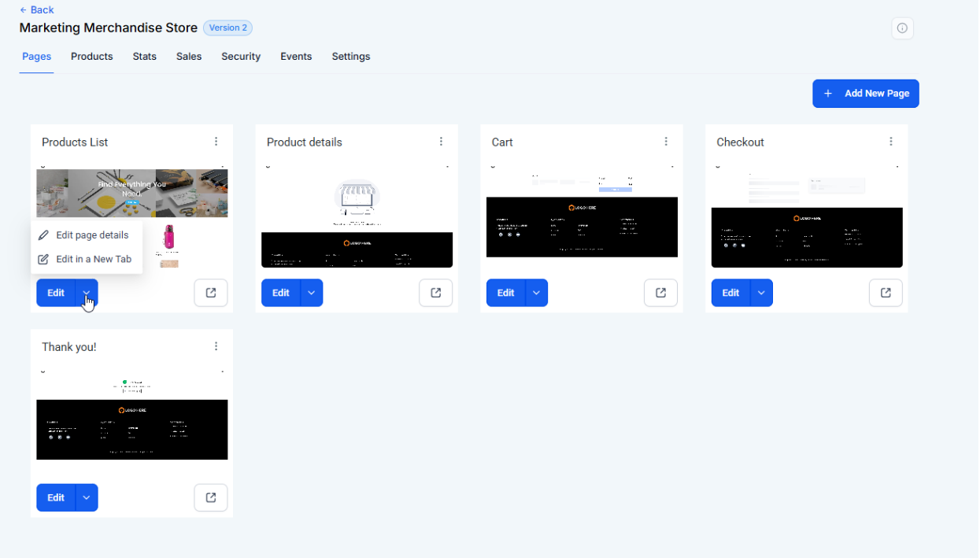Go to the Security tab
Image resolution: width=980 pixels, height=558 pixels.
[x=241, y=57]
